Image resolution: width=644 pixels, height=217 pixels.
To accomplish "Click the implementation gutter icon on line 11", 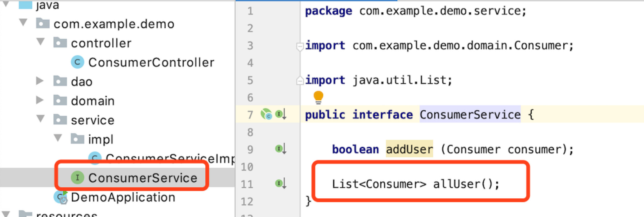I will click(281, 184).
